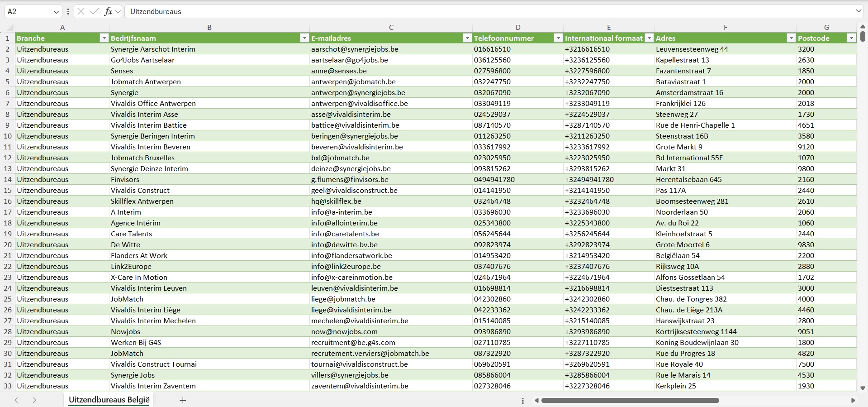Open the Branche column filter dropdown
The width and height of the screenshot is (868, 407).
pyautogui.click(x=104, y=38)
